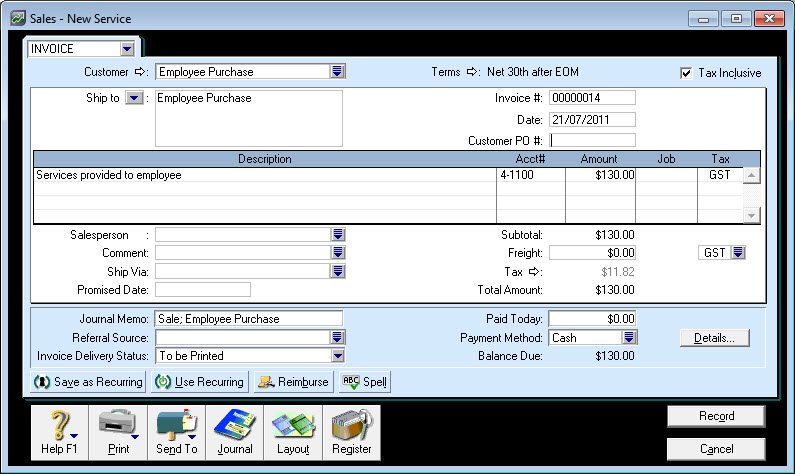
Task: Open the Register icon button
Action: (351, 433)
